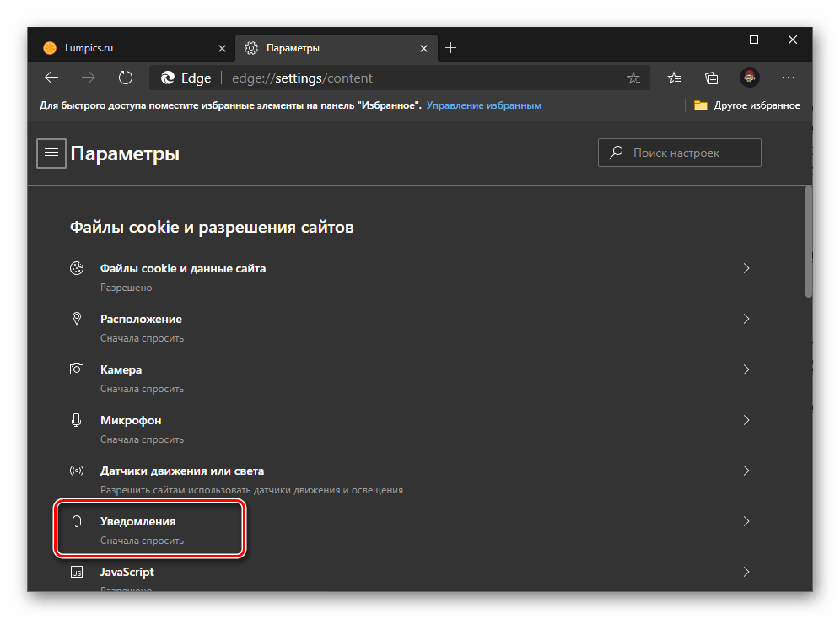840x619 pixels.
Task: Open the three-dots browser menu
Action: 788,78
